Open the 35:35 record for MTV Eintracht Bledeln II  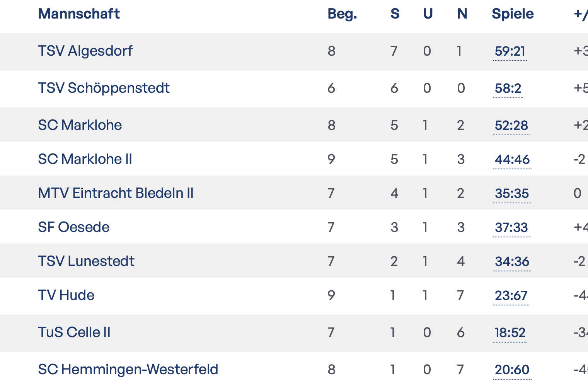(512, 193)
